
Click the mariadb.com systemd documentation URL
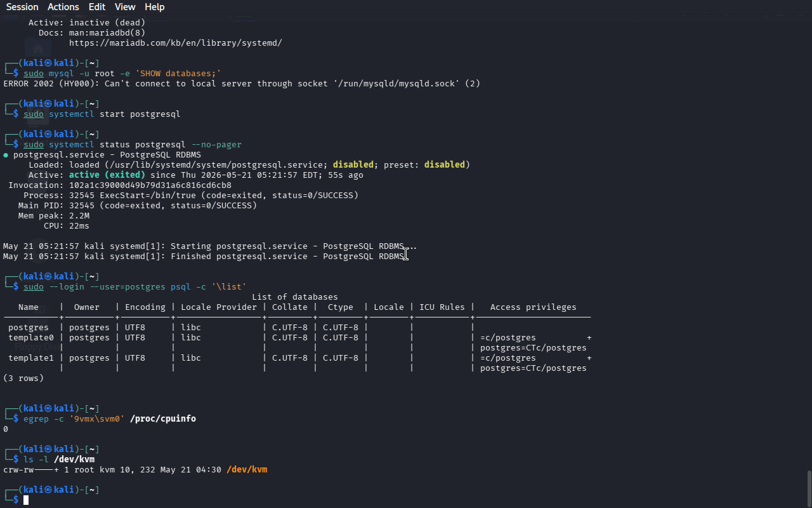click(x=176, y=43)
